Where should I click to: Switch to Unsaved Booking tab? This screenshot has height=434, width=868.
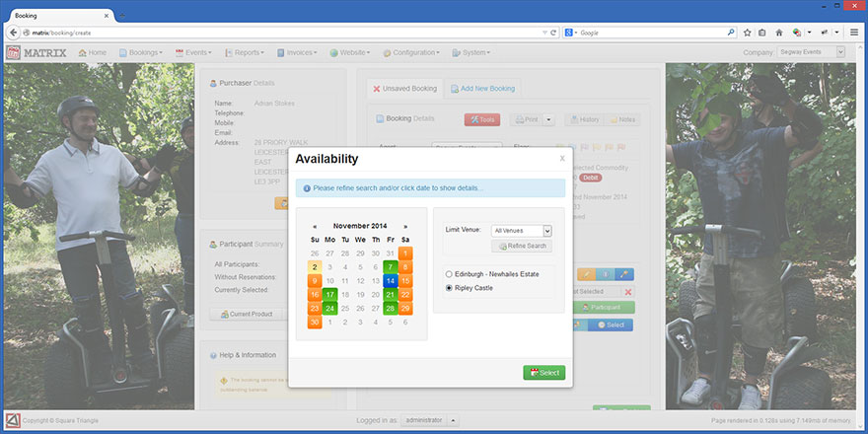coord(404,89)
